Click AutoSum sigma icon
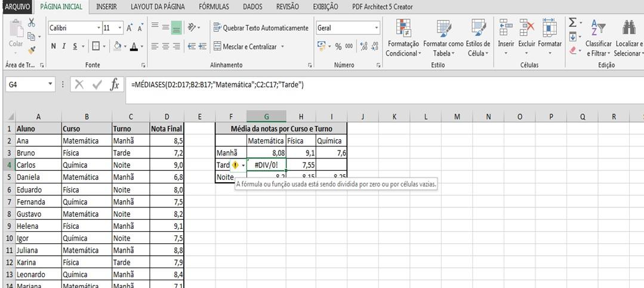The image size is (644, 288). pyautogui.click(x=572, y=23)
